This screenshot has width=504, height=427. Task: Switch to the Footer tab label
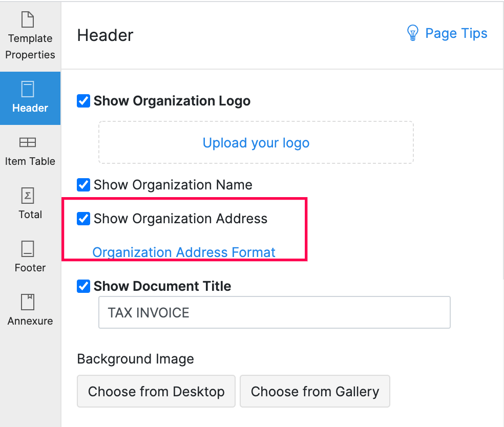30,268
